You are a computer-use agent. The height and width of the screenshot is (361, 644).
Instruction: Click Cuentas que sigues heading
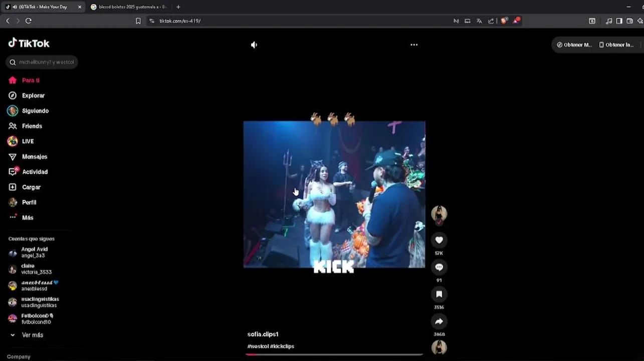(32, 239)
